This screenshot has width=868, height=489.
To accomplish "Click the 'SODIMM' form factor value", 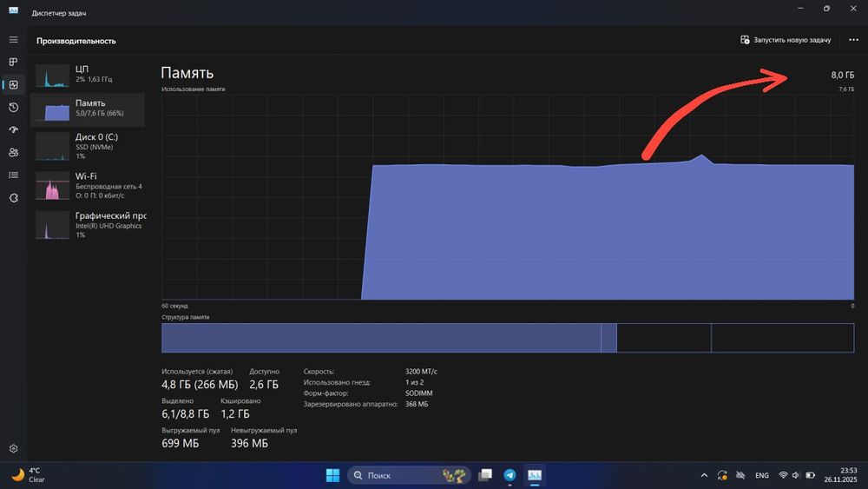I will click(x=418, y=393).
